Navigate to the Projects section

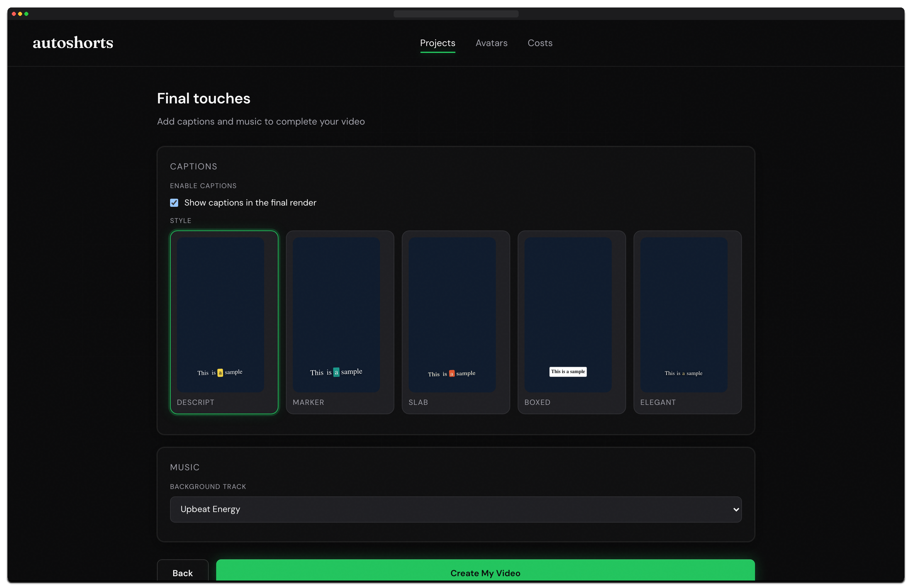pos(438,43)
